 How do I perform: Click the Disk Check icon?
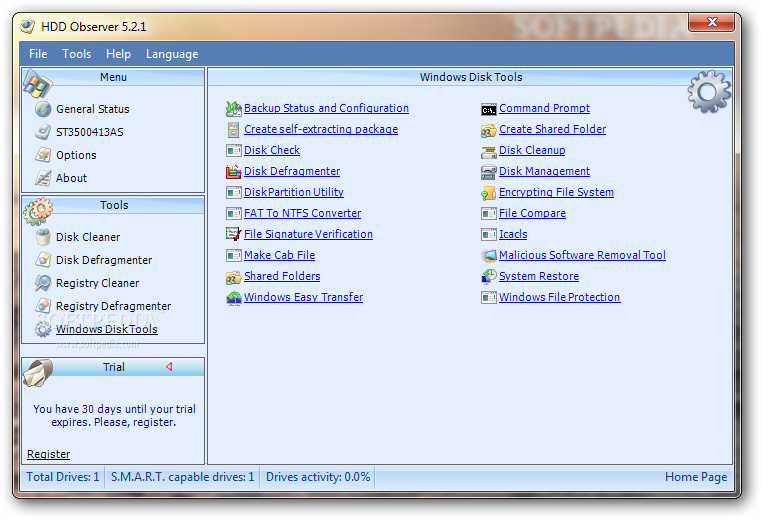234,150
